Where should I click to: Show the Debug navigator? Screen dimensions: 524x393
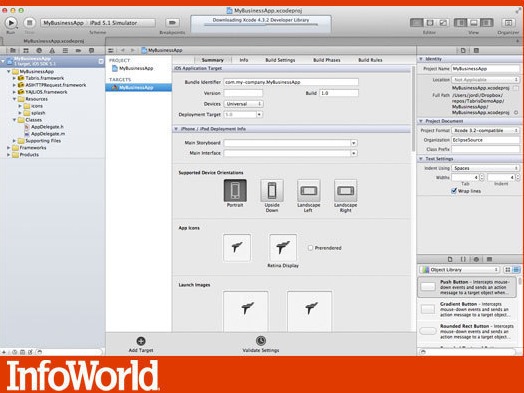coord(65,50)
